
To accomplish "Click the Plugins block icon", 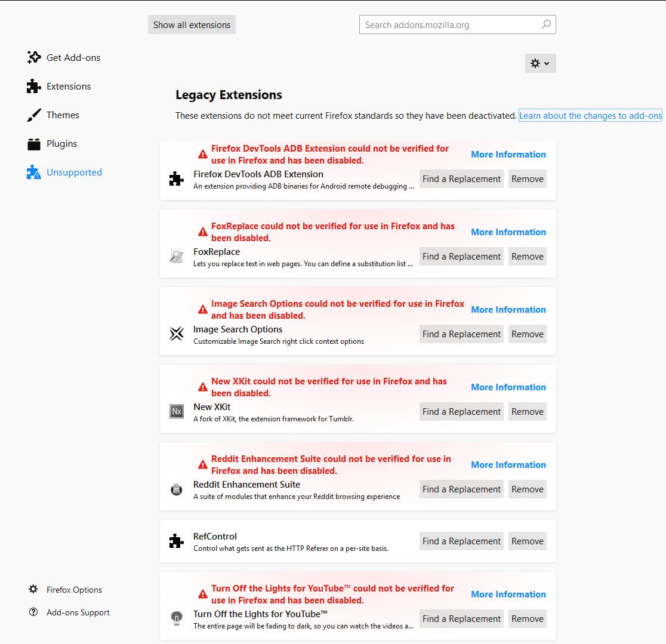I will 34,144.
